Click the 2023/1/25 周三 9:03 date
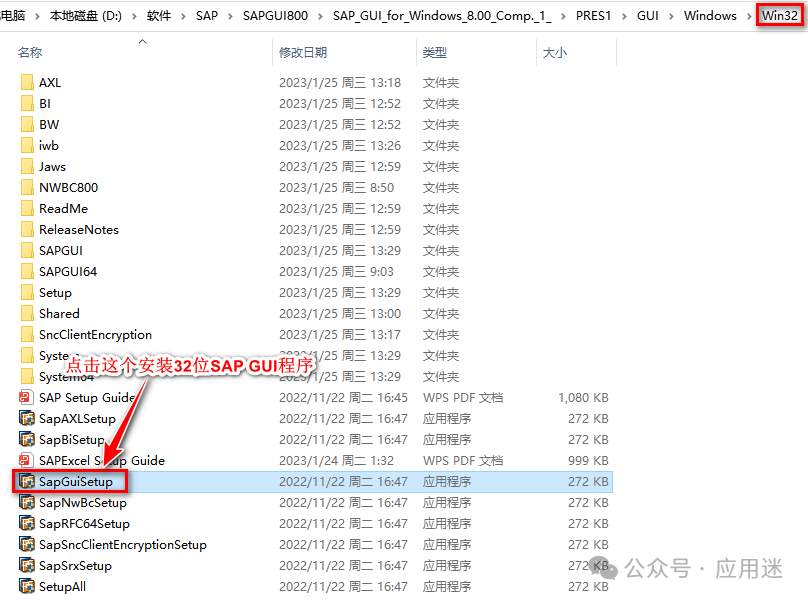 tap(336, 272)
